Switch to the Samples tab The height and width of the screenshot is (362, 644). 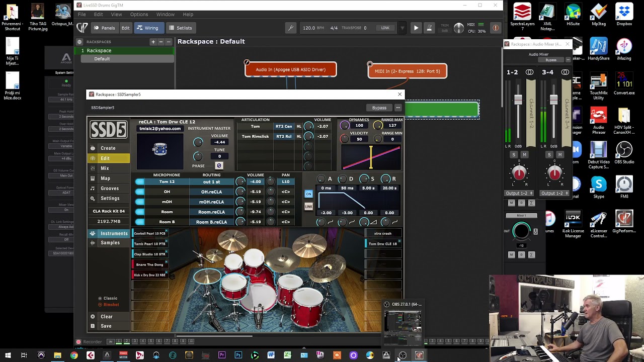110,243
